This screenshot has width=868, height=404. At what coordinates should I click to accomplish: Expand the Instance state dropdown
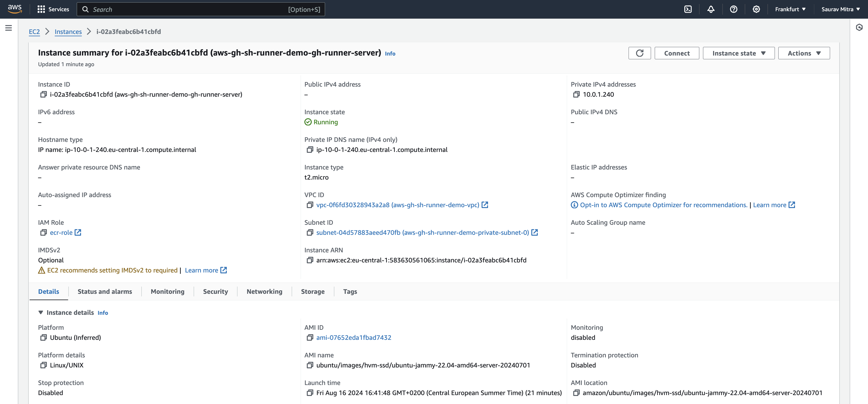pyautogui.click(x=738, y=53)
